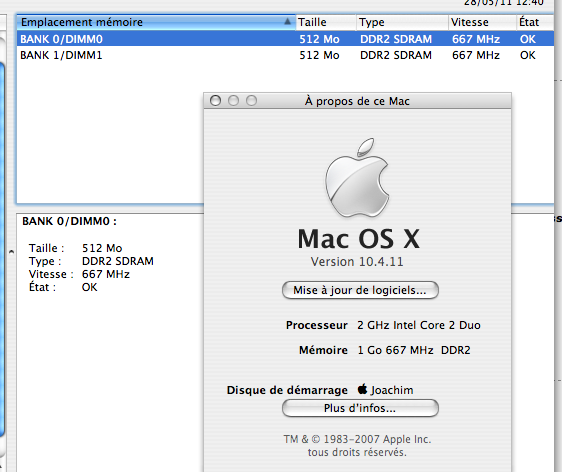Viewport: 562px width, 472px height.
Task: Select the BANK 0/DIMM0 memory row
Action: [x=285, y=39]
